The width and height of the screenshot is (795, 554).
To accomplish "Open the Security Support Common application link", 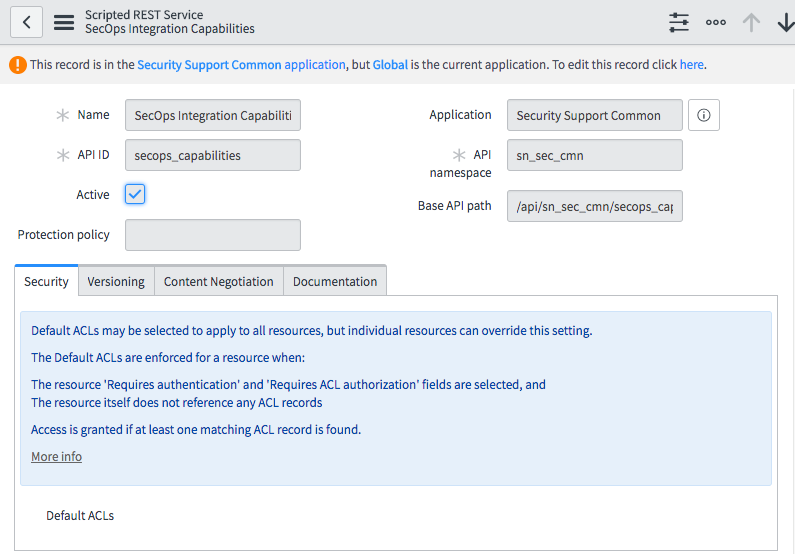I will 241,65.
